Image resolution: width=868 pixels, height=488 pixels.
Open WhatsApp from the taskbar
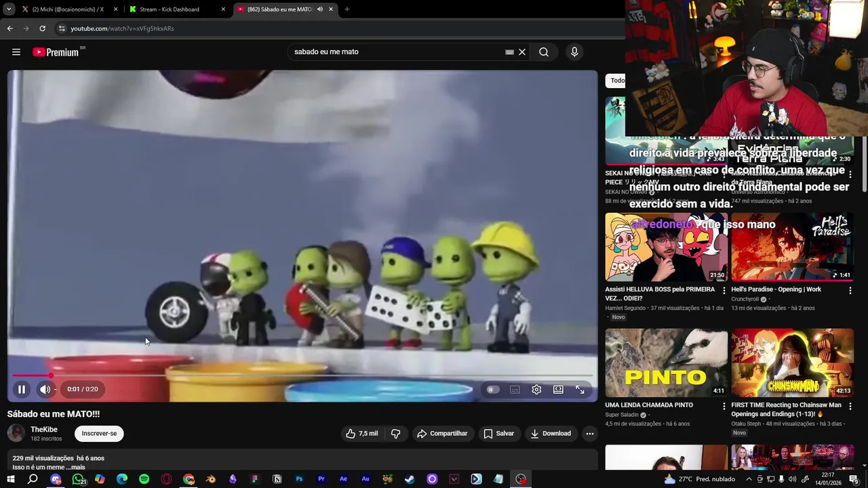point(78,479)
